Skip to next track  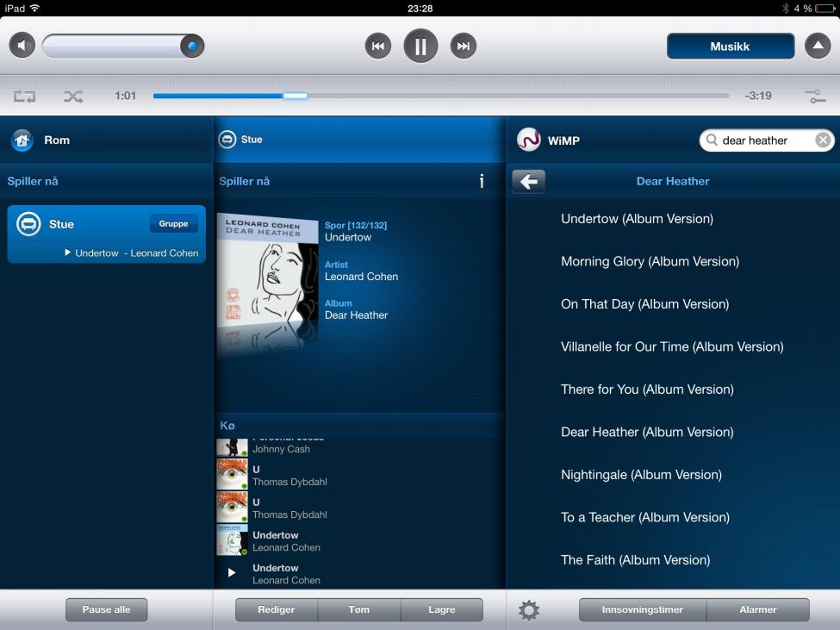(x=464, y=46)
